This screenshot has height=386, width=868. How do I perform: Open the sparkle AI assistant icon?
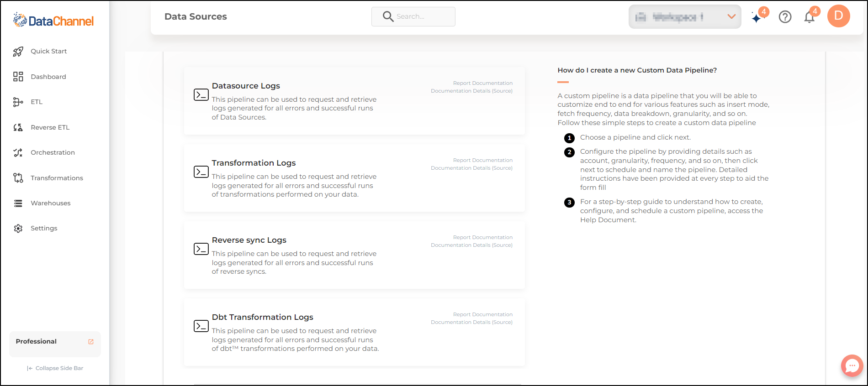(x=757, y=17)
